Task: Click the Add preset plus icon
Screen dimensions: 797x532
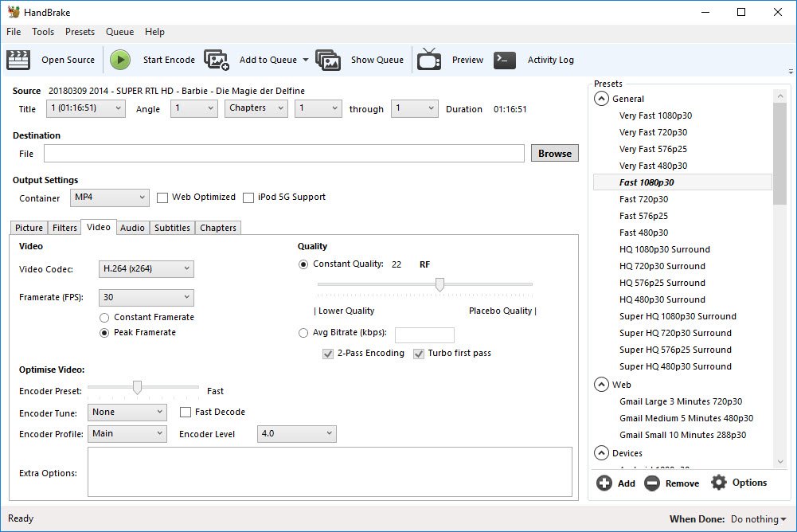Action: click(604, 483)
